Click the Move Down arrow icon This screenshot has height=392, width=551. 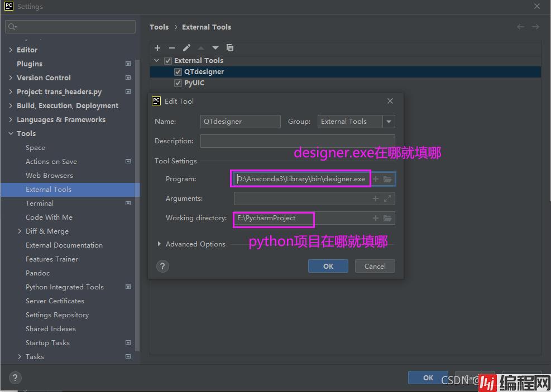coord(215,48)
